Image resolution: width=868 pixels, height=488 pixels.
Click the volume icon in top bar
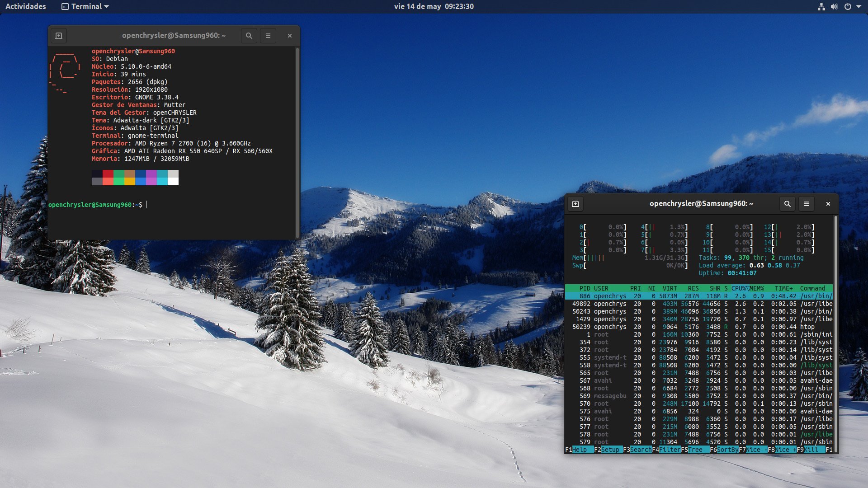[x=834, y=7]
